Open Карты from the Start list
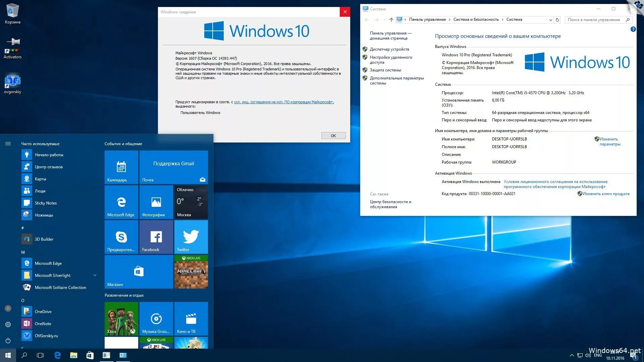 coord(59,179)
